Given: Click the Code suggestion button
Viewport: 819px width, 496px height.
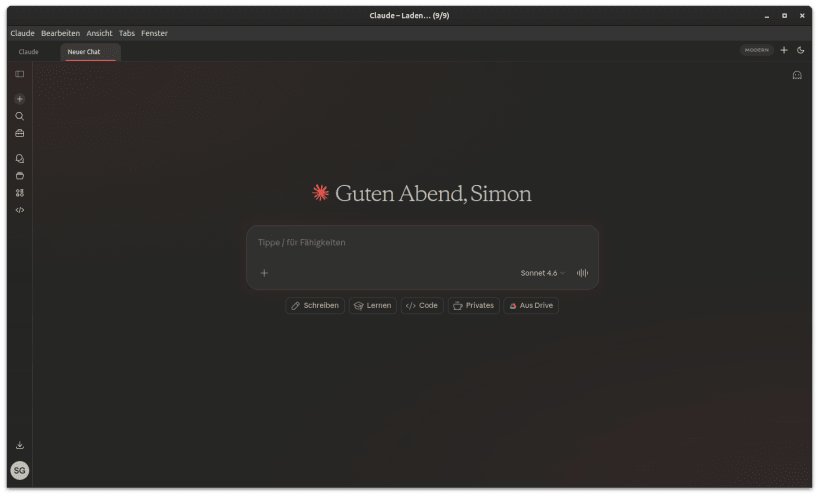Looking at the screenshot, I should [x=422, y=305].
